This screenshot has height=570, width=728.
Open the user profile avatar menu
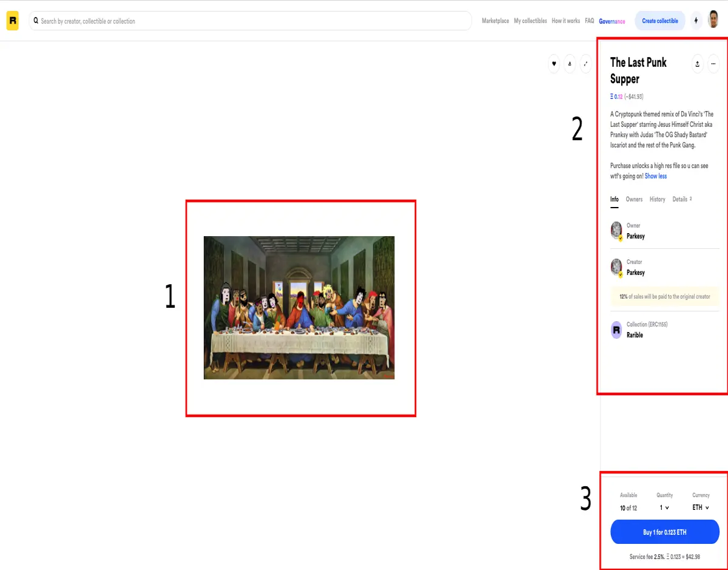713,20
